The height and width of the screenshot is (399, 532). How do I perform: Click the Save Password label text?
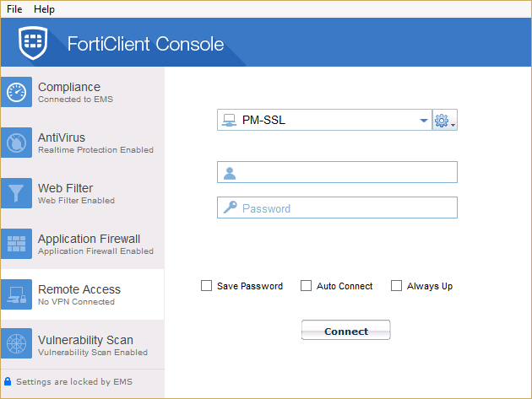click(250, 286)
